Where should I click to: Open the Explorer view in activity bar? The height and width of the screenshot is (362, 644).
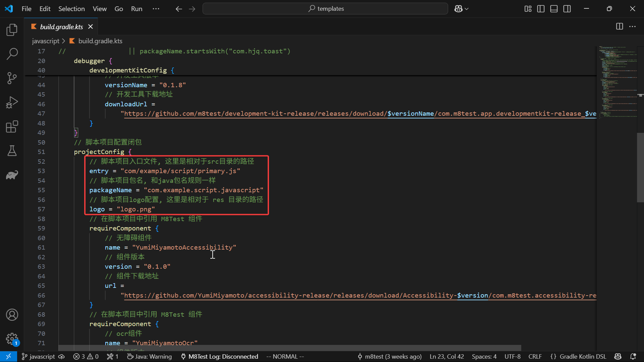[x=12, y=30]
